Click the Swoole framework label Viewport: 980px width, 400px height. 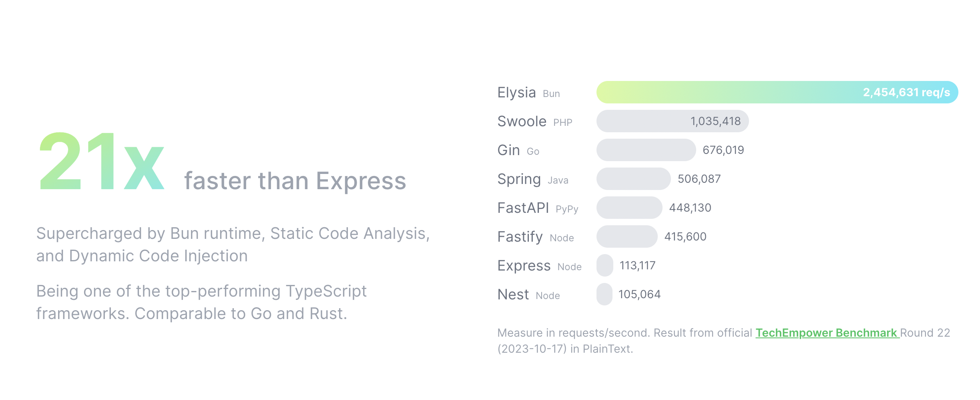(x=522, y=121)
